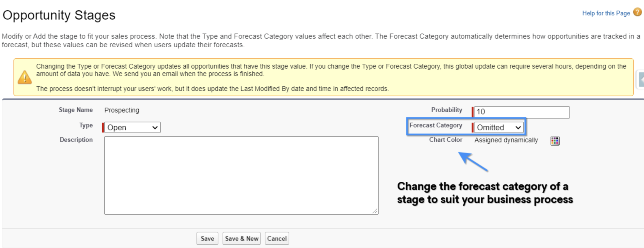Expand the Forecast Category dropdown set to Omitted
The width and height of the screenshot is (644, 248).
click(499, 128)
